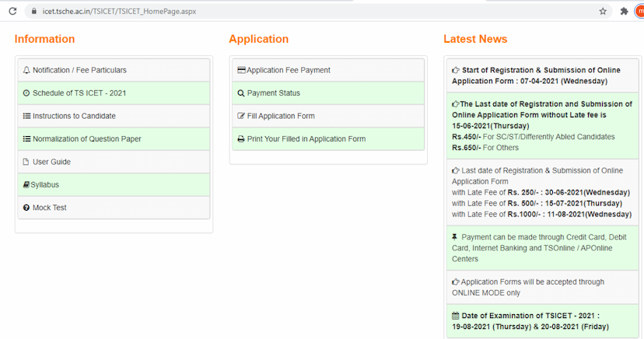Open the Fill Application Form link
The image size is (644, 339).
[281, 116]
